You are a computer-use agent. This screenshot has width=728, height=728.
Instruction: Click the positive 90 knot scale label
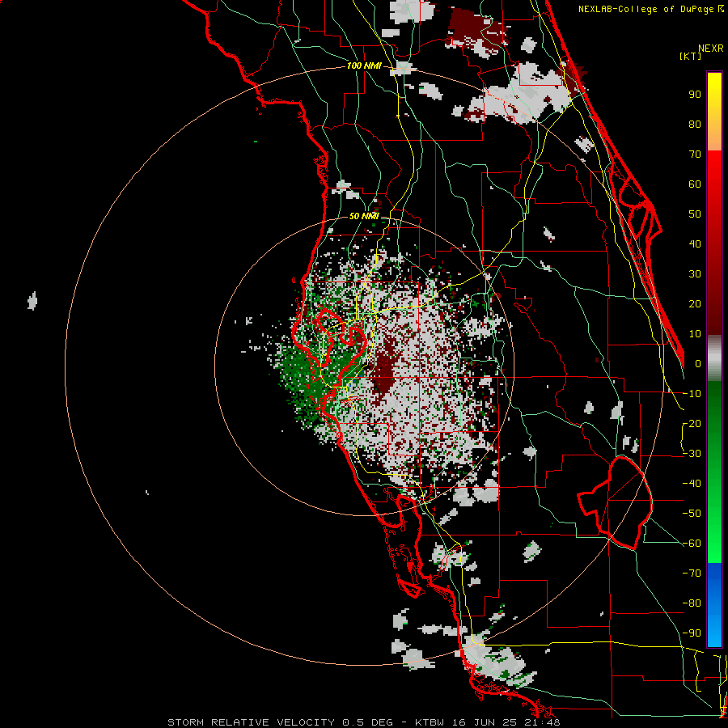695,95
